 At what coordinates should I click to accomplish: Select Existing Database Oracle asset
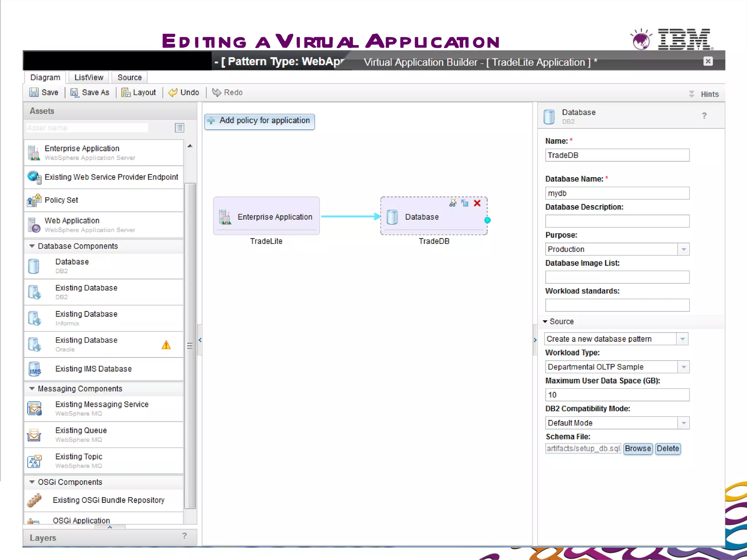[104, 344]
